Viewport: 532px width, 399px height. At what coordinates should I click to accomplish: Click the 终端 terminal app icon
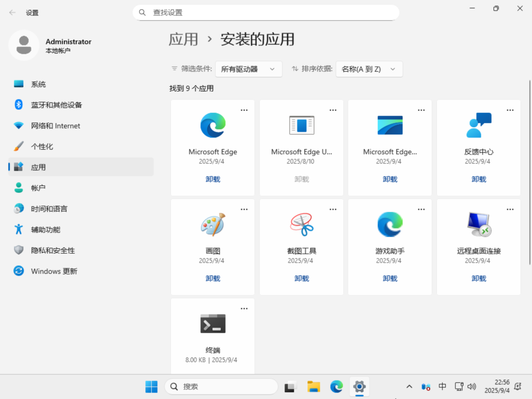(213, 324)
